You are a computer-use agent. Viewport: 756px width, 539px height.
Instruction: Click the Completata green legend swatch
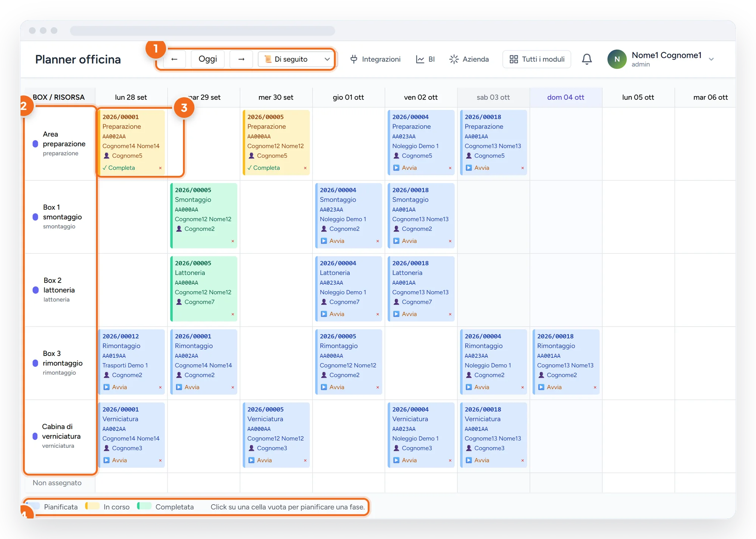(x=144, y=506)
